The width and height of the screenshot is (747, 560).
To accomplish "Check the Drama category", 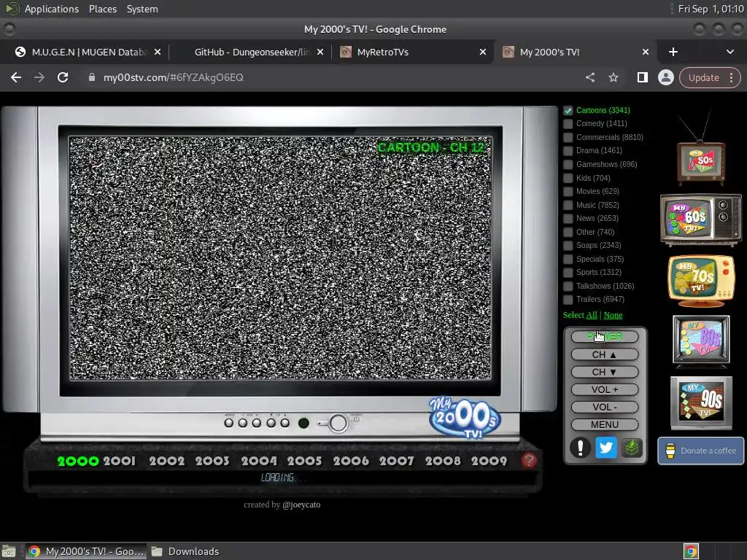I will click(x=568, y=150).
